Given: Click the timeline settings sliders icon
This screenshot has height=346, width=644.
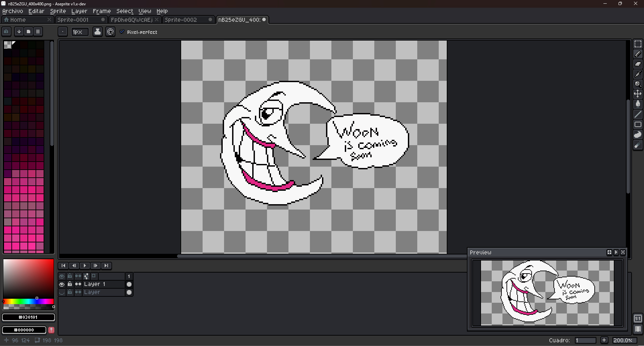Looking at the screenshot, I should click(86, 276).
